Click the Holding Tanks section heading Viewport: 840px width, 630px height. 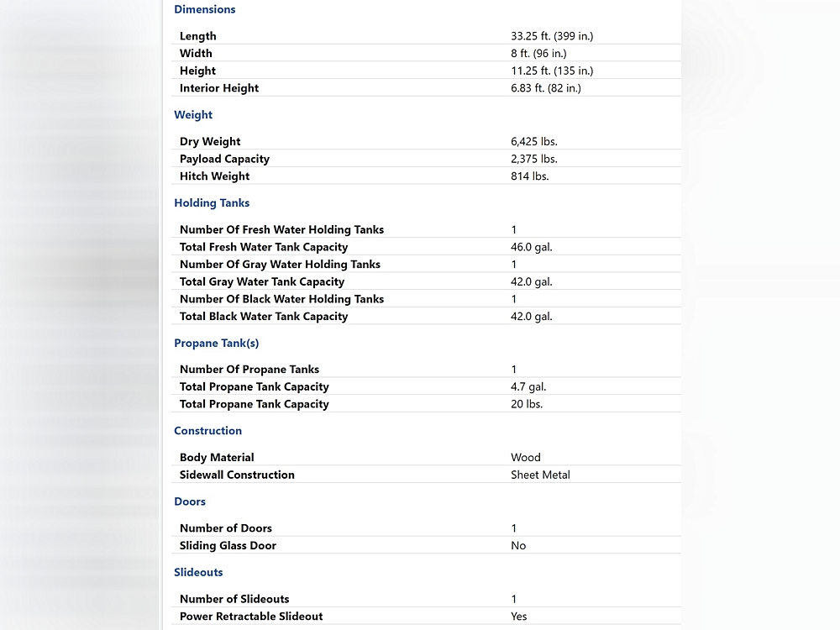click(212, 203)
